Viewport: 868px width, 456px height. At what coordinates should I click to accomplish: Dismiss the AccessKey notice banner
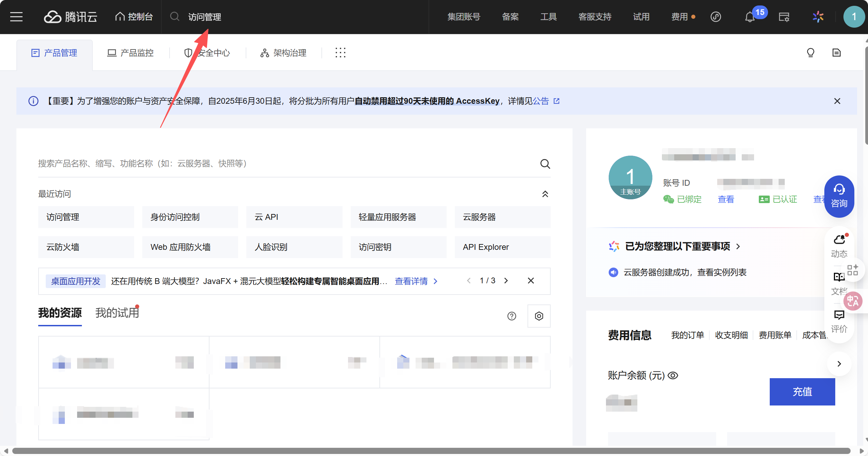point(837,101)
